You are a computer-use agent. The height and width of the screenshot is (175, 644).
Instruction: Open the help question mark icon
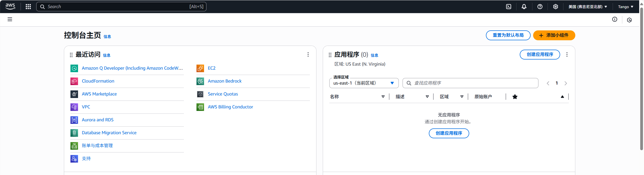tap(540, 7)
